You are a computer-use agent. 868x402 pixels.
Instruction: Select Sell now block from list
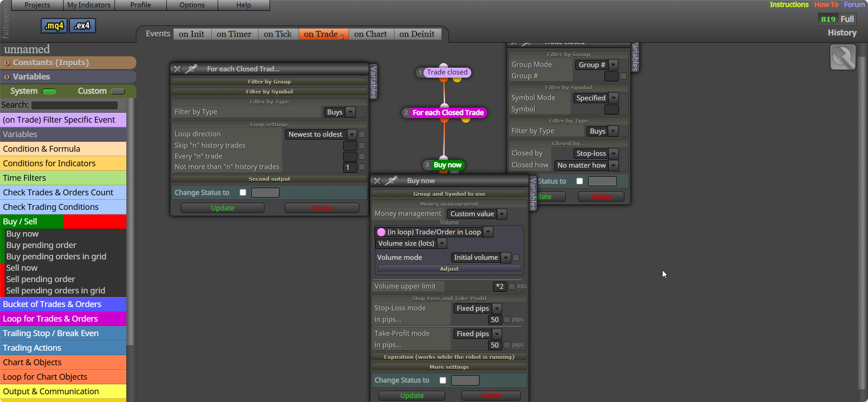[x=22, y=268]
